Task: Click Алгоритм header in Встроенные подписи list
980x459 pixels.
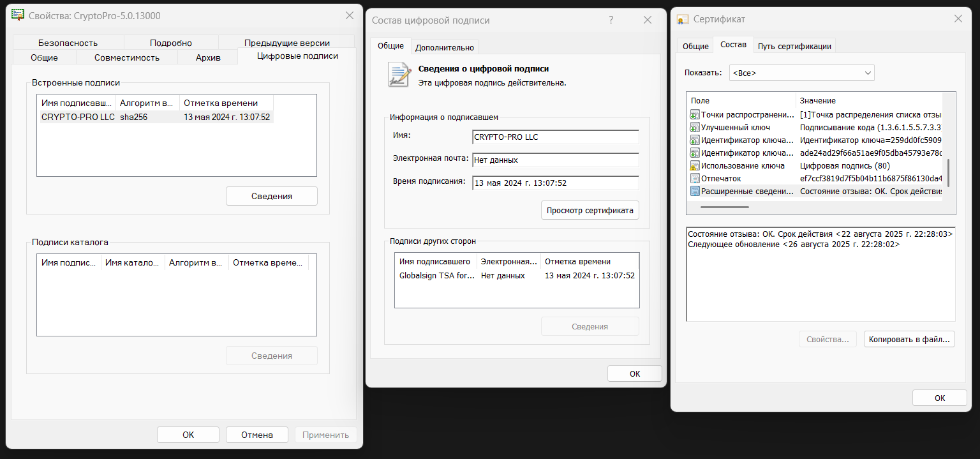Action: [x=148, y=103]
